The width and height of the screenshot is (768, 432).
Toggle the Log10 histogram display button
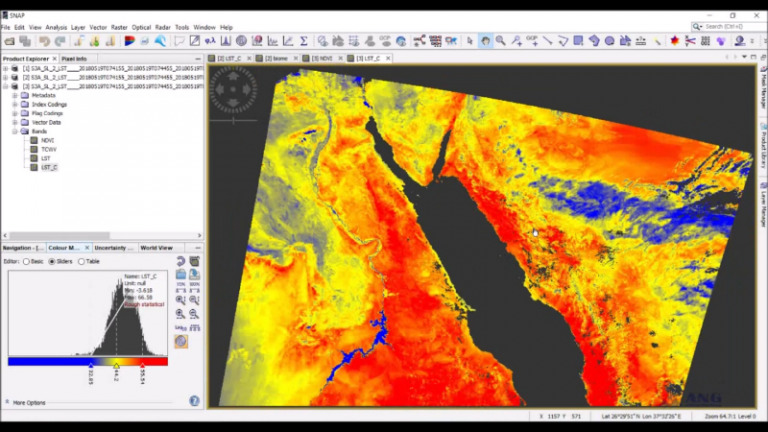[181, 327]
